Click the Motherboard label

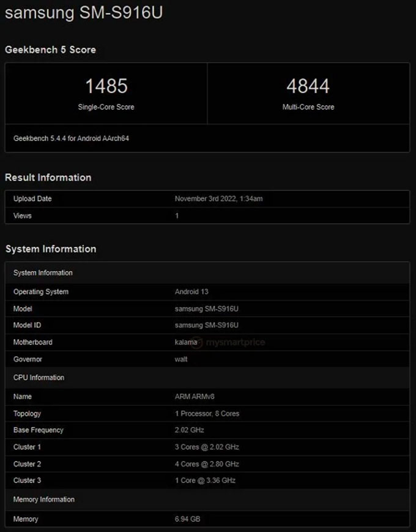[x=33, y=342]
